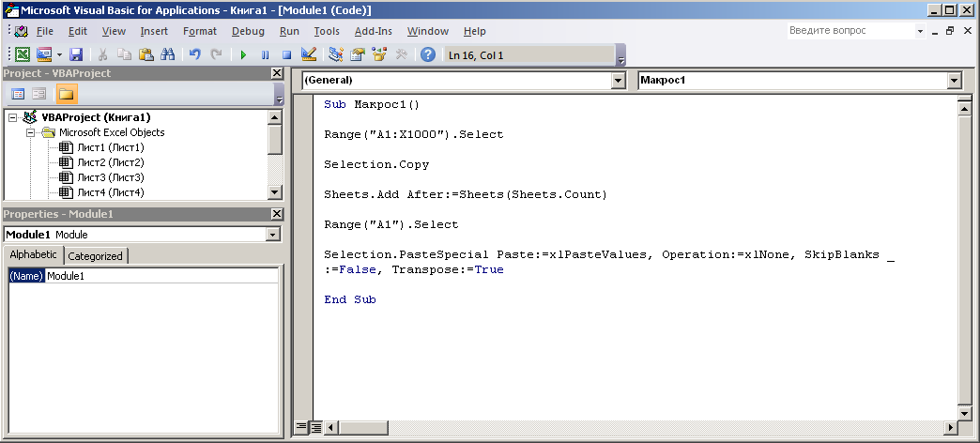This screenshot has height=443, width=980.
Task: Open the Run menu
Action: (289, 31)
